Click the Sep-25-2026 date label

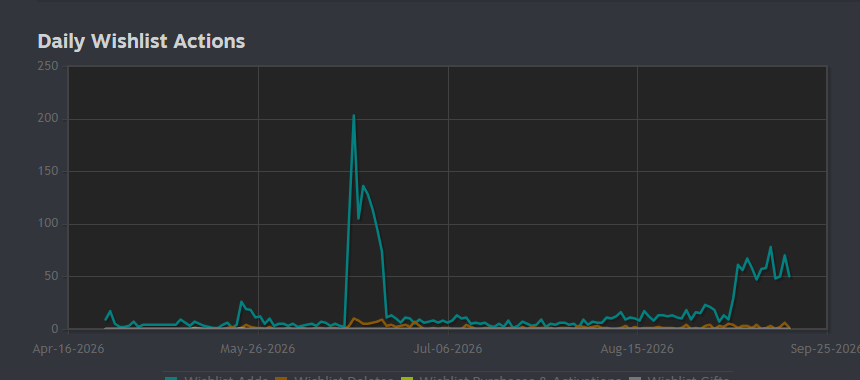pos(825,348)
